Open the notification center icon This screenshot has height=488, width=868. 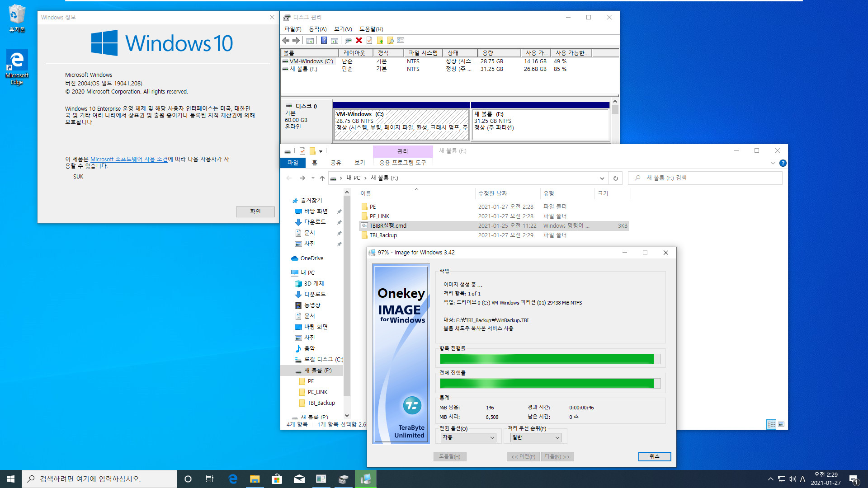[x=854, y=479]
